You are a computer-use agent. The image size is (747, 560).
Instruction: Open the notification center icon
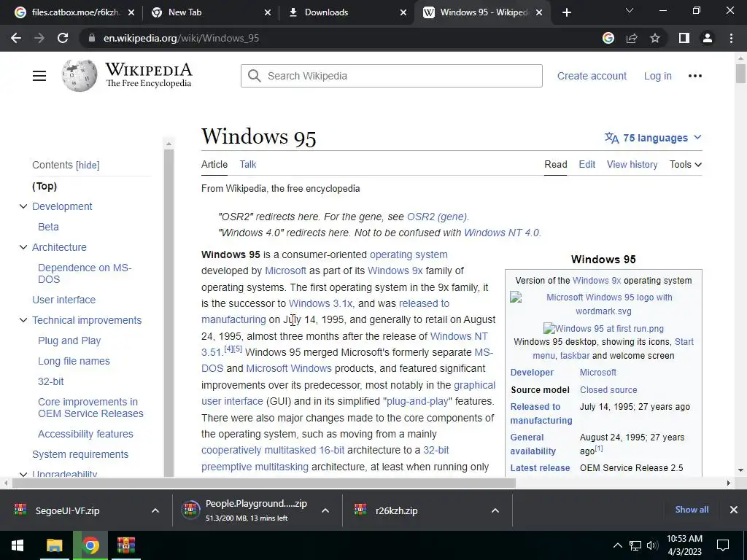pos(723,545)
